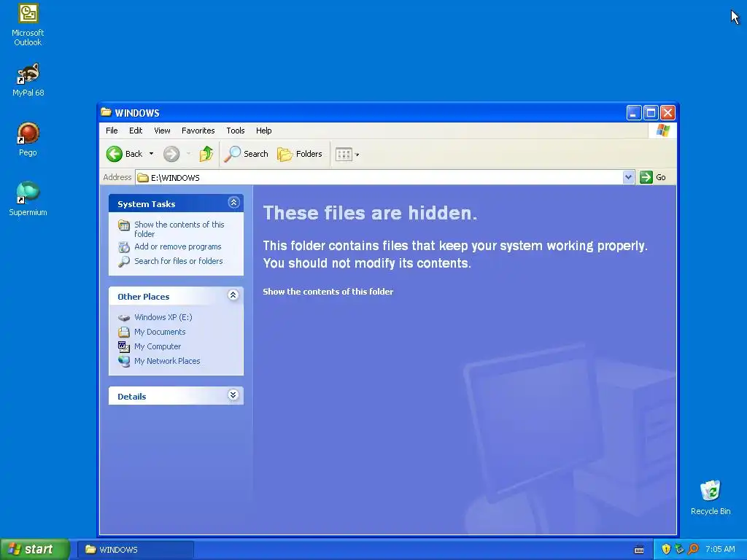Open My Documents in Other Places
Screen dimensions: 747x560
pos(160,332)
